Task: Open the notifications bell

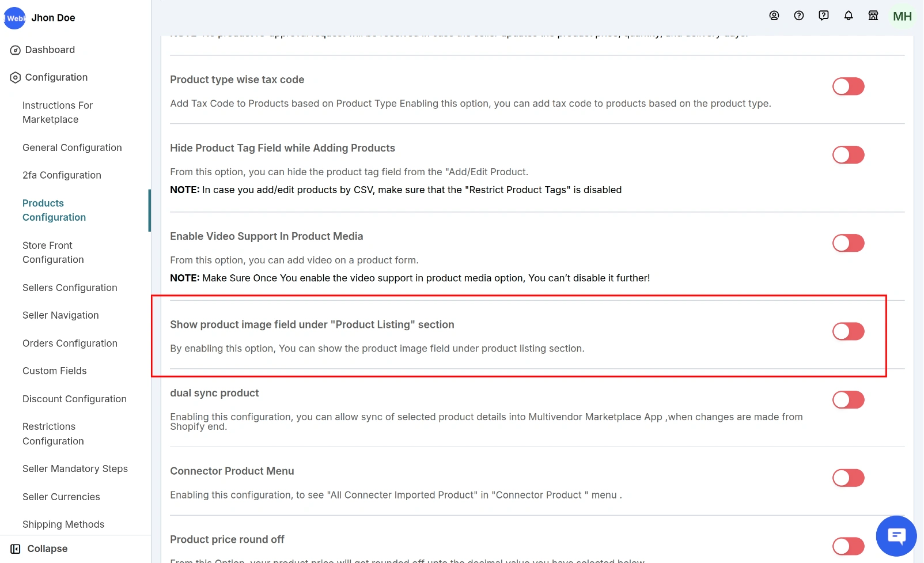Action: (849, 16)
